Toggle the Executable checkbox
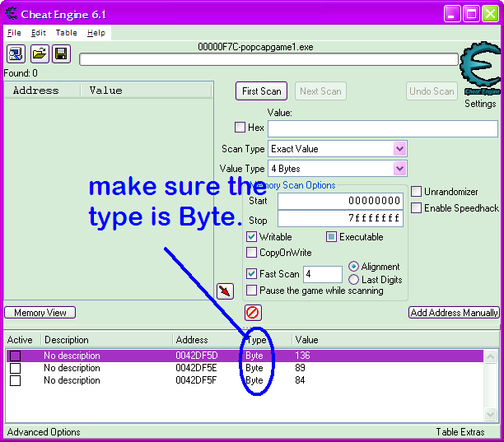 tap(331, 237)
